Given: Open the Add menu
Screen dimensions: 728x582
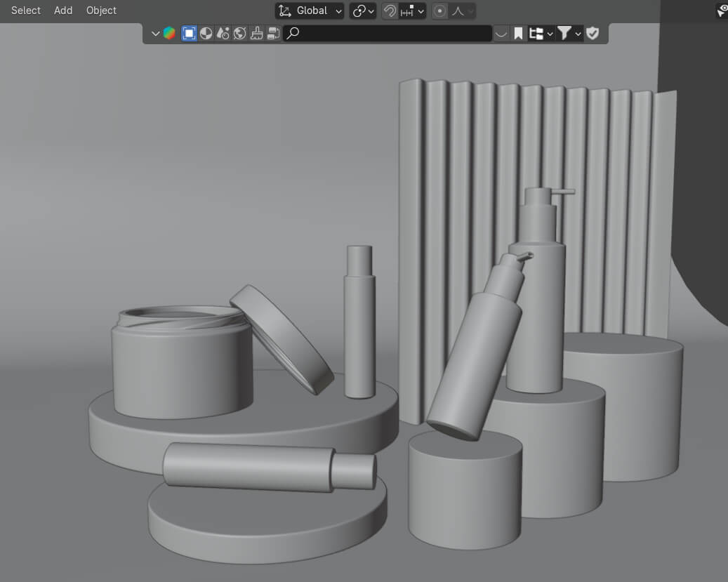Looking at the screenshot, I should 63,11.
